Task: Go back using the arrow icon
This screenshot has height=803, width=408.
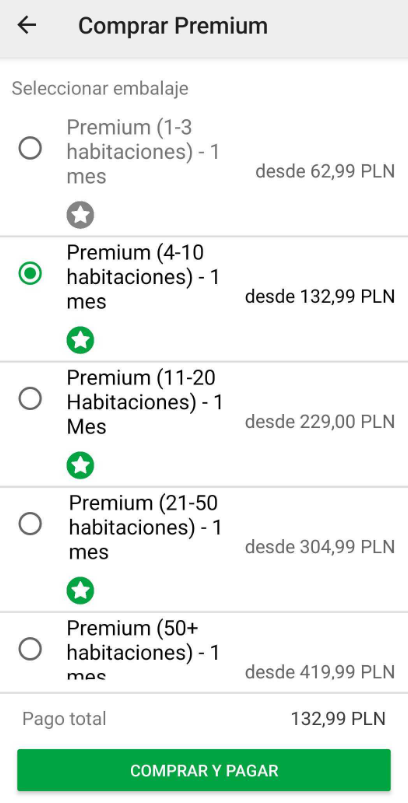Action: pyautogui.click(x=27, y=25)
